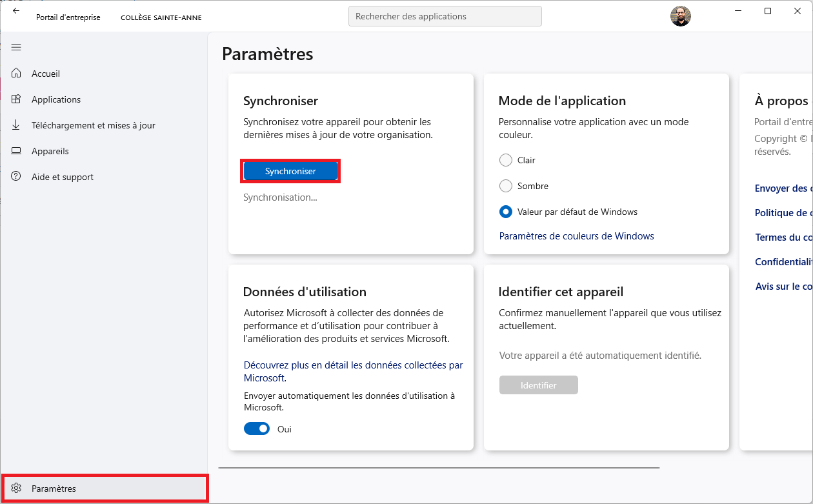Toggle the hamburger navigation menu
This screenshot has height=504, width=813.
tap(16, 47)
